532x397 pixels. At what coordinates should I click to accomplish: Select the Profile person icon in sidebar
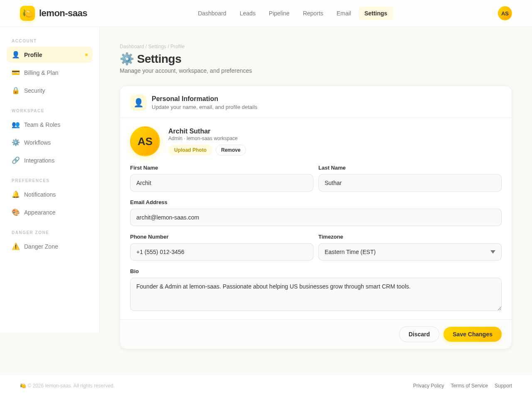click(x=15, y=54)
